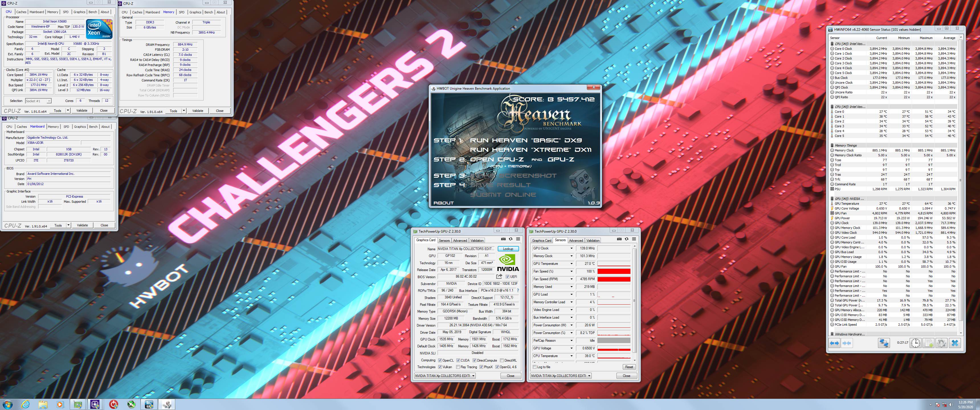The height and width of the screenshot is (410, 980).
Task: Toggle the DirectML checkbox
Action: (x=502, y=360)
